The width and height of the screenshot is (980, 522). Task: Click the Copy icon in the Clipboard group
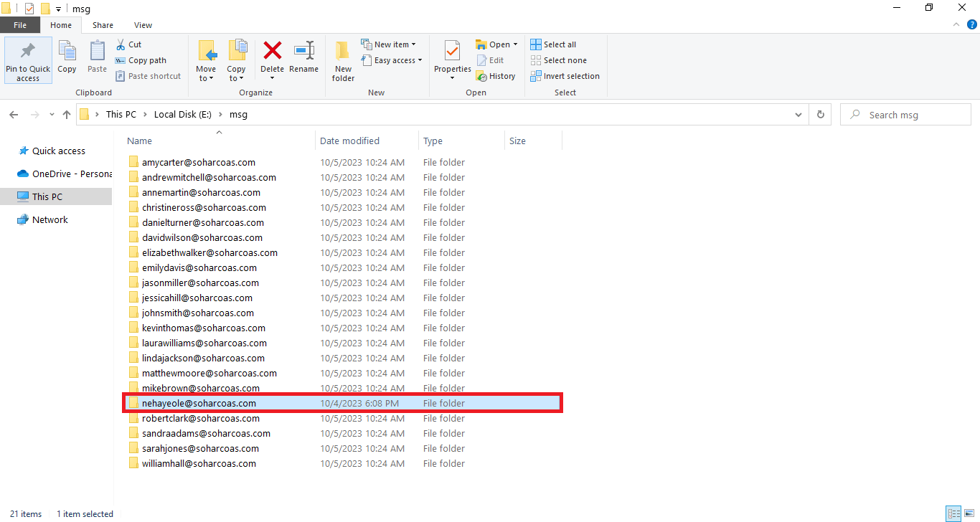[67, 57]
